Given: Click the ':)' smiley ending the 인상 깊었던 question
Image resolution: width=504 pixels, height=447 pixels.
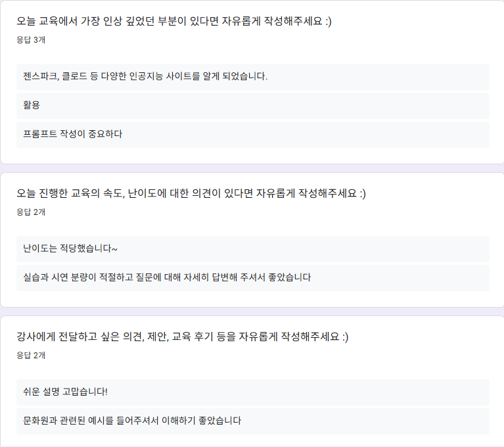Looking at the screenshot, I should [x=327, y=22].
